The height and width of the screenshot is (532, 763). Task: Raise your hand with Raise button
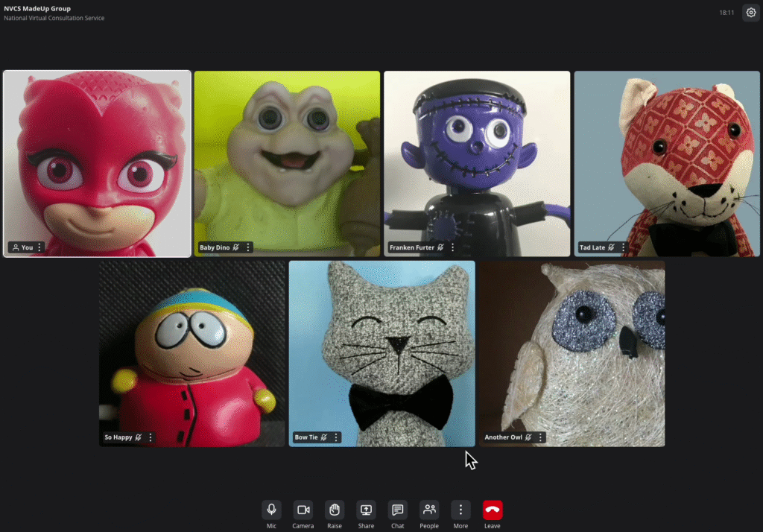[x=335, y=510]
